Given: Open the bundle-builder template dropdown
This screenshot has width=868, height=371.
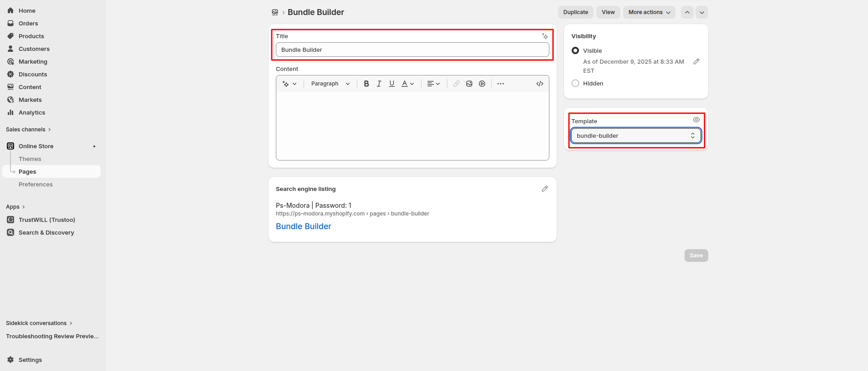Looking at the screenshot, I should pos(636,135).
